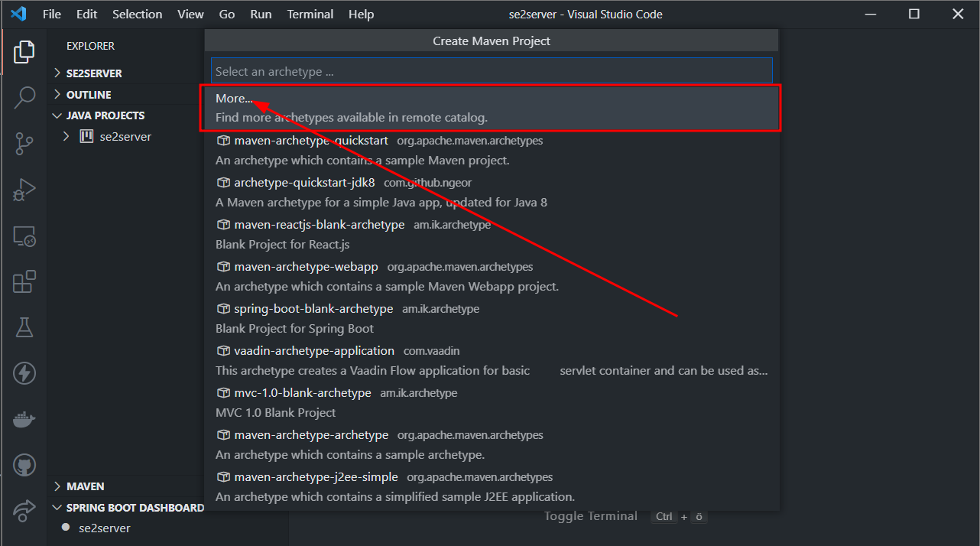
Task: Open the Go menu
Action: click(x=227, y=14)
